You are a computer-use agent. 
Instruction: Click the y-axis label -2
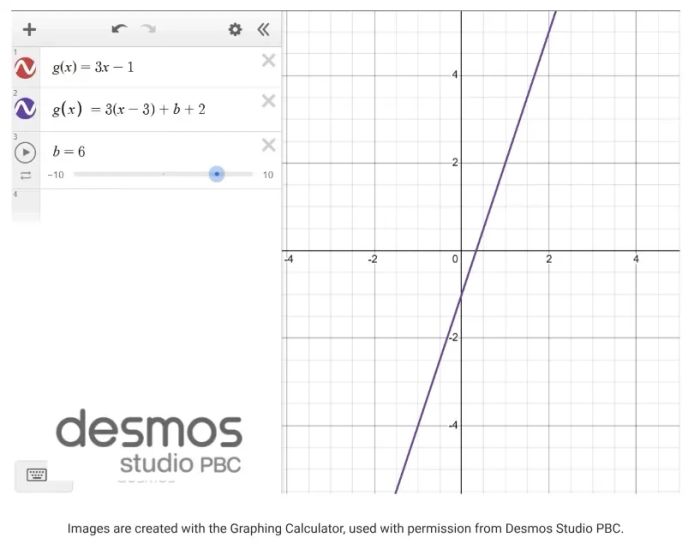point(453,337)
